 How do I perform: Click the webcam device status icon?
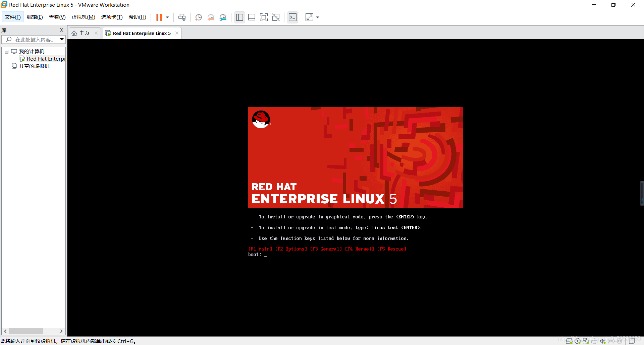click(620, 341)
